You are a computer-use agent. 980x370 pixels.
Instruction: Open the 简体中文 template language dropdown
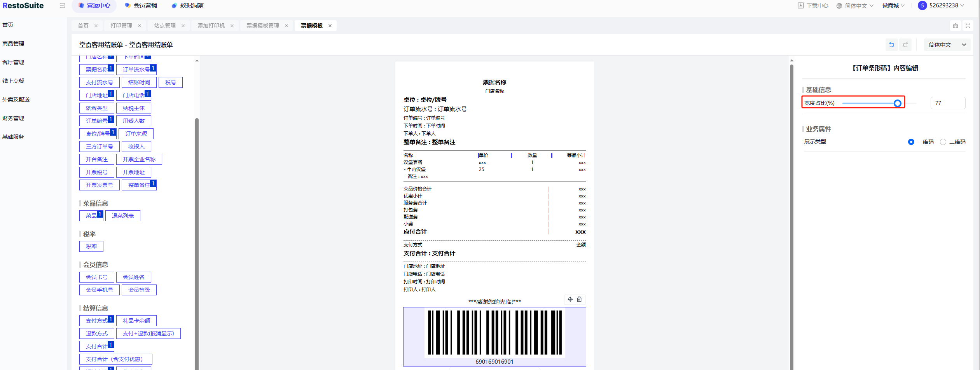947,45
